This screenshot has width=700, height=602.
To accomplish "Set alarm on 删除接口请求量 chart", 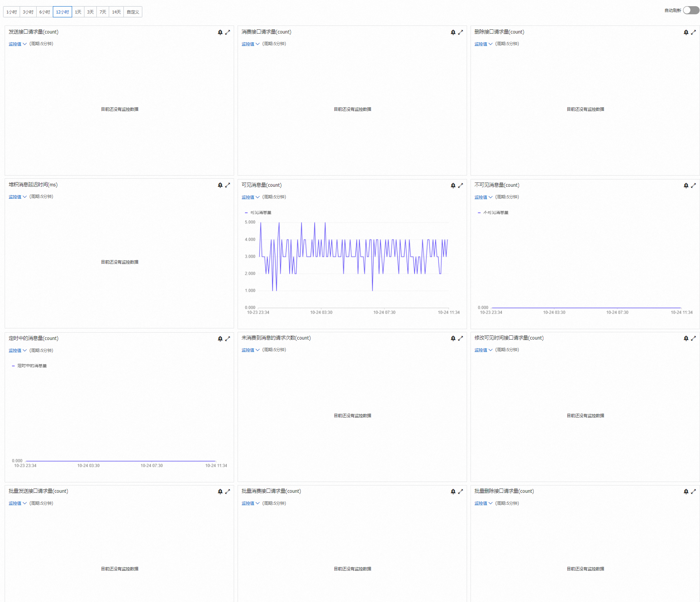I will tap(686, 32).
